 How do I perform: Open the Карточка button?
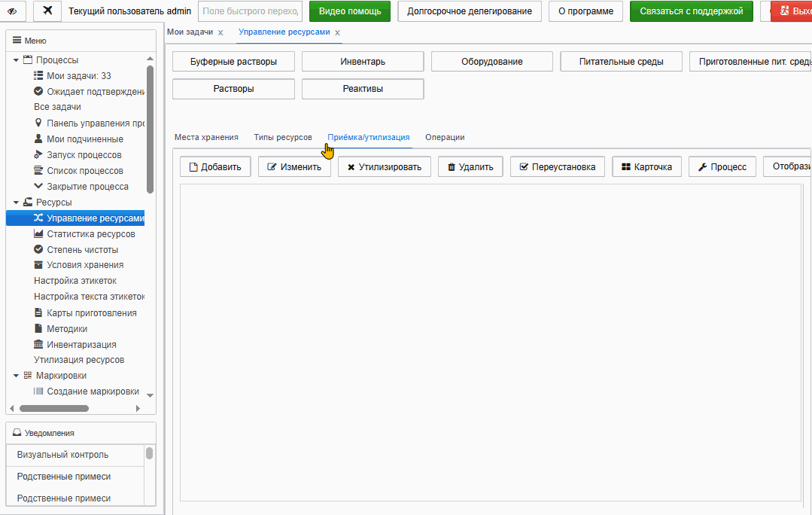click(x=646, y=167)
